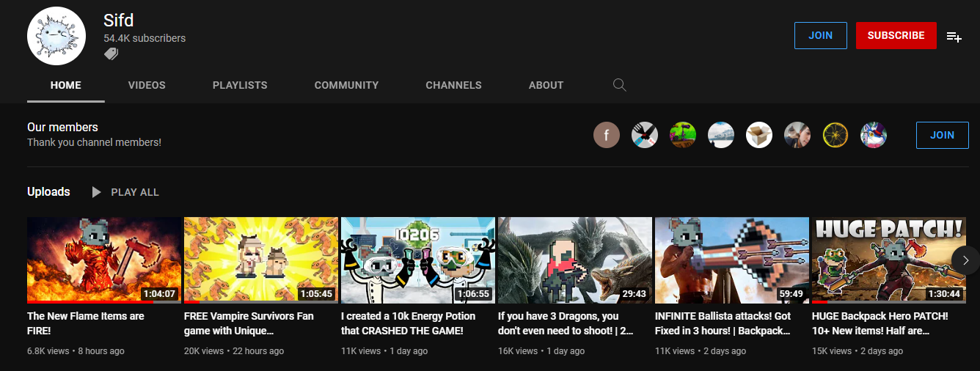Click the colorful pony member avatar
This screenshot has height=371, width=980.
coord(874,135)
